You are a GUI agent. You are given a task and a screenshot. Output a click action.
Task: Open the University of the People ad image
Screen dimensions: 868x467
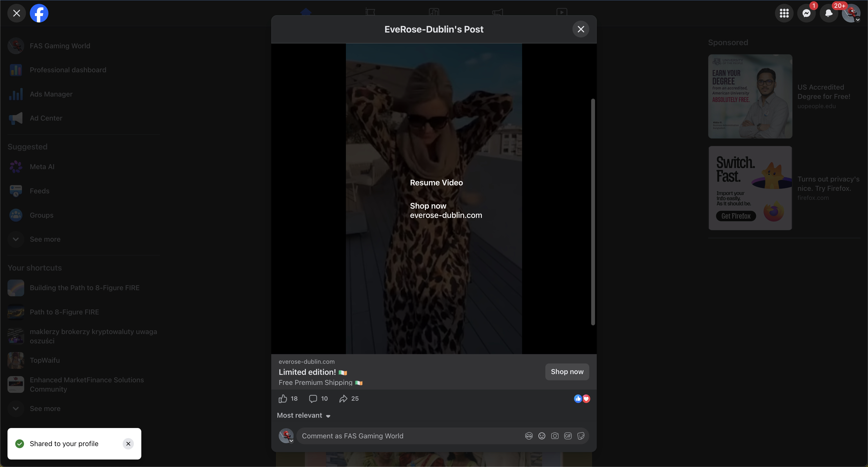pyautogui.click(x=750, y=96)
